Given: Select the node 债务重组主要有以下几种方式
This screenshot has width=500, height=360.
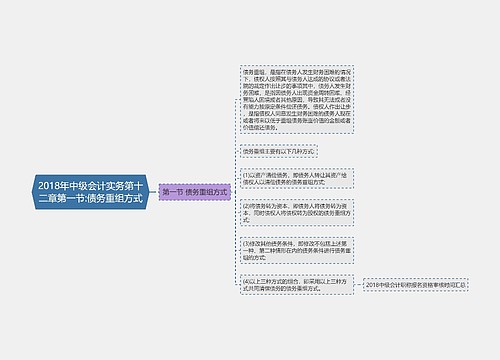Looking at the screenshot, I should coord(279,151).
